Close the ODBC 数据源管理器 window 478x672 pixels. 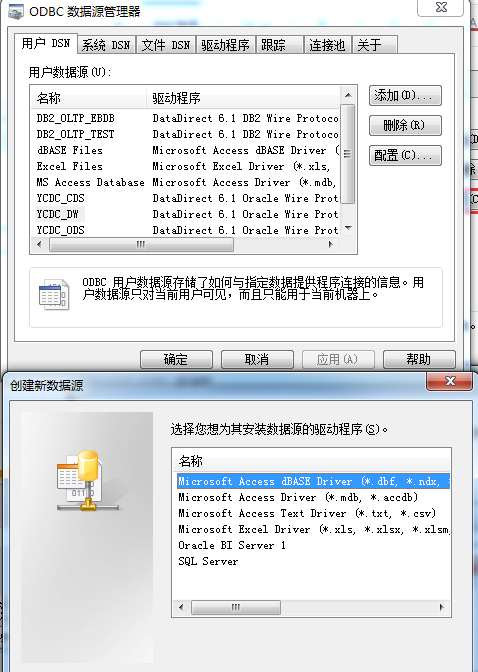click(441, 7)
